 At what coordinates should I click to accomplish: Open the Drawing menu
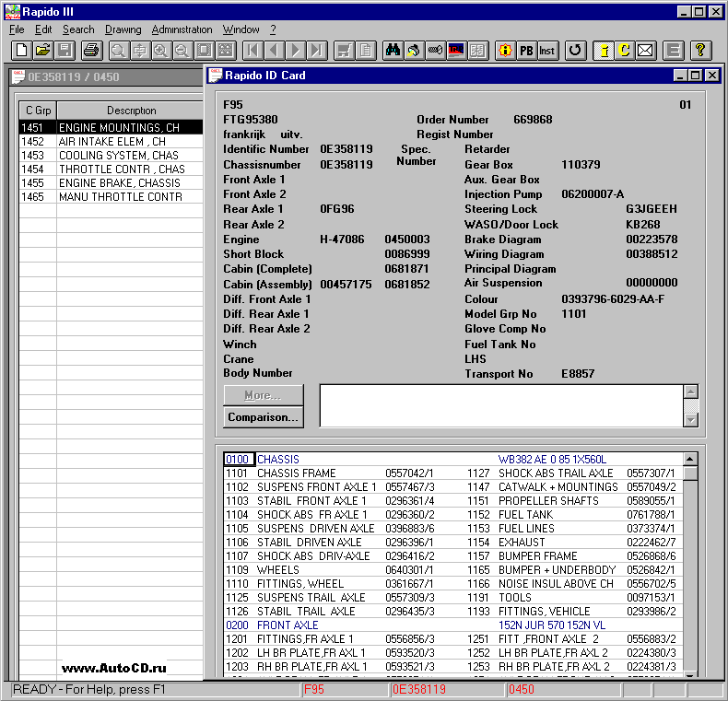pos(123,29)
